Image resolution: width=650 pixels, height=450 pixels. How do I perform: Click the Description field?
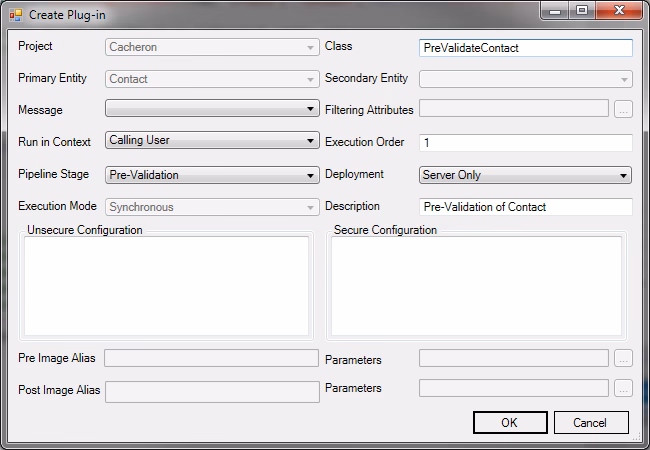click(526, 207)
